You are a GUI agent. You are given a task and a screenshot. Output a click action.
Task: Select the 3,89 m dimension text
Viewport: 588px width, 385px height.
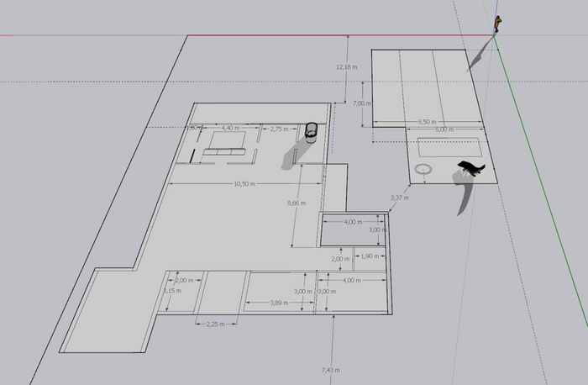pos(280,303)
